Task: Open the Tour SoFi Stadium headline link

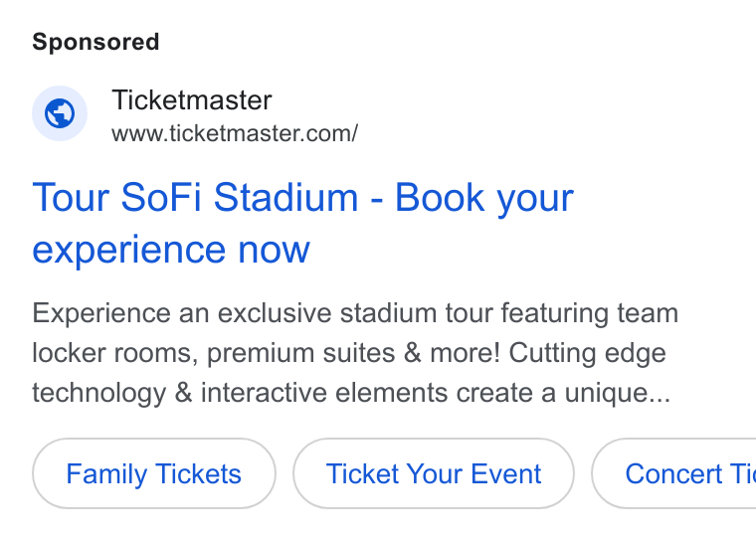Action: (x=302, y=223)
